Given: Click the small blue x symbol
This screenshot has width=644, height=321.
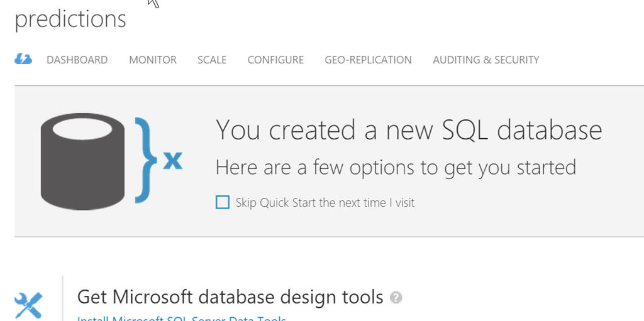Looking at the screenshot, I should pyautogui.click(x=172, y=161).
